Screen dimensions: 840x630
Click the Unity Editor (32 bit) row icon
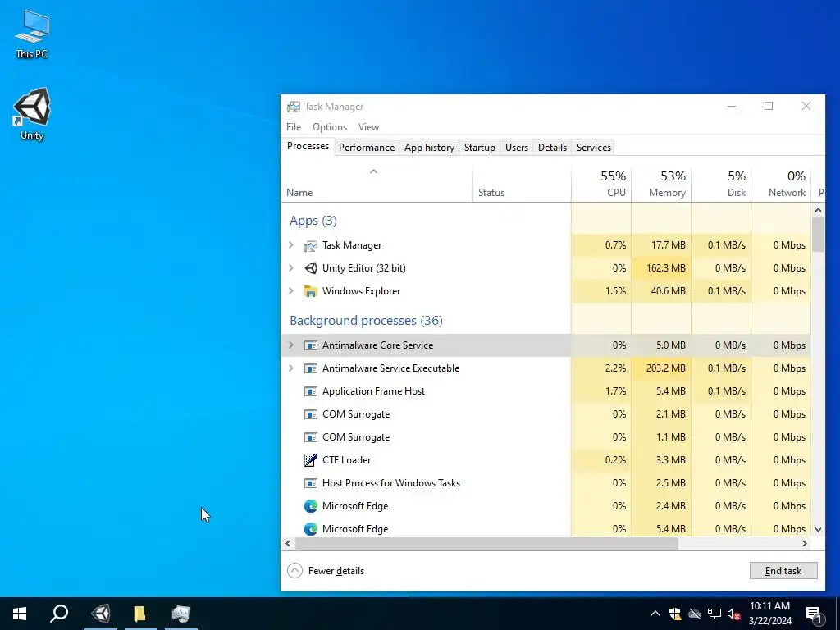(x=311, y=268)
